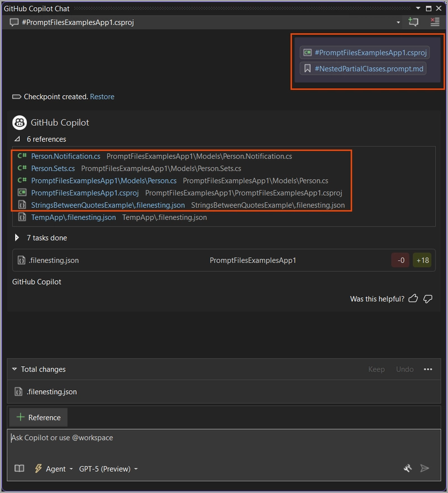The image size is (448, 493).
Task: Click the Undo changes button
Action: click(x=404, y=369)
